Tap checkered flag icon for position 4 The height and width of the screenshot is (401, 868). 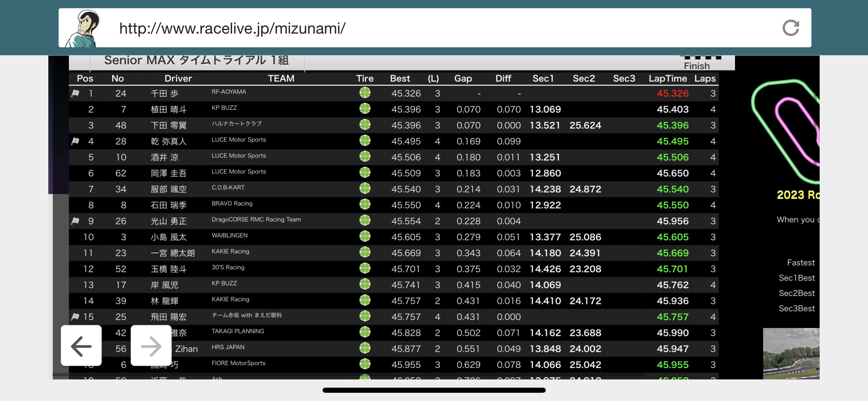(75, 141)
